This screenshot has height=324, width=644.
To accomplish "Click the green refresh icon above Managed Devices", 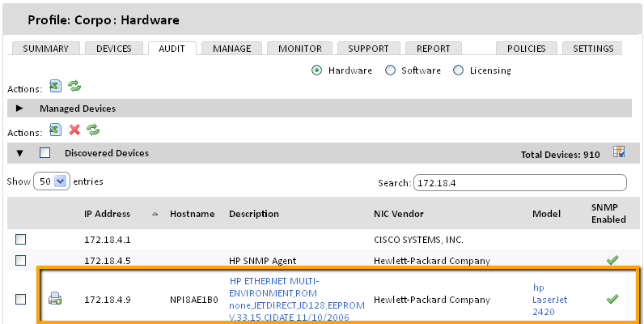I will coord(74,87).
